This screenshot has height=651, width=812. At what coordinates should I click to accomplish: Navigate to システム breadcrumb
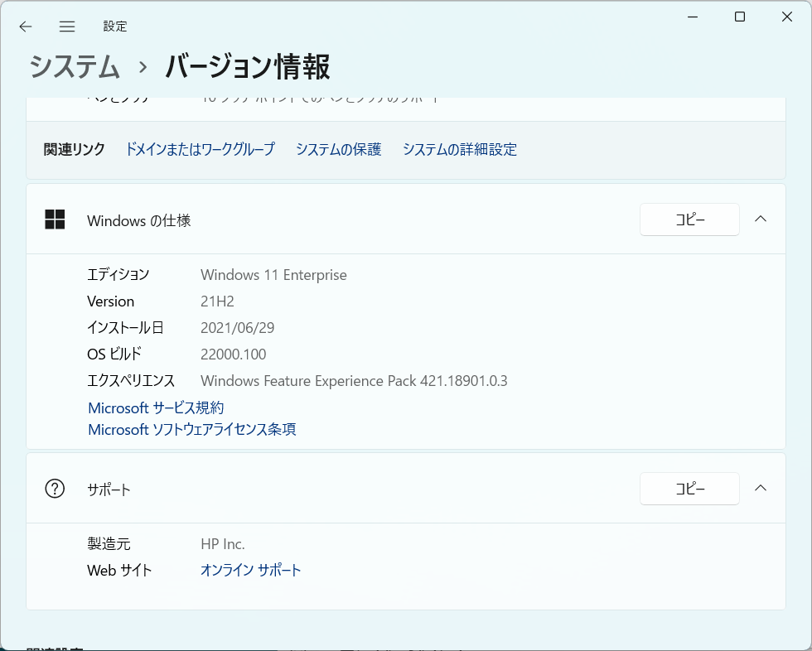(x=75, y=67)
